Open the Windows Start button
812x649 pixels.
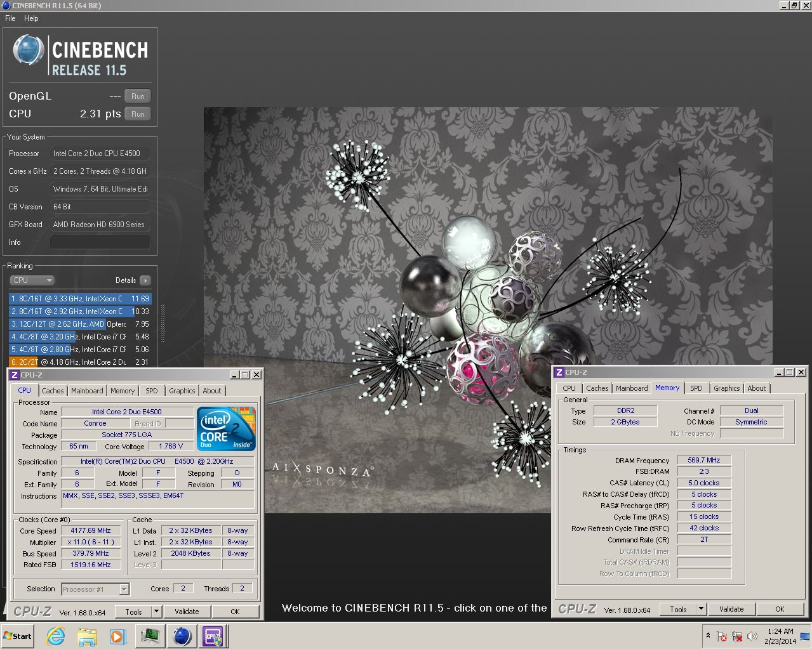18,636
